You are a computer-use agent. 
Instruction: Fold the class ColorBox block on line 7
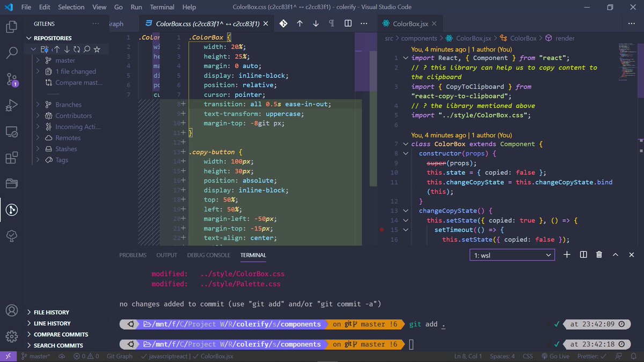(x=406, y=144)
